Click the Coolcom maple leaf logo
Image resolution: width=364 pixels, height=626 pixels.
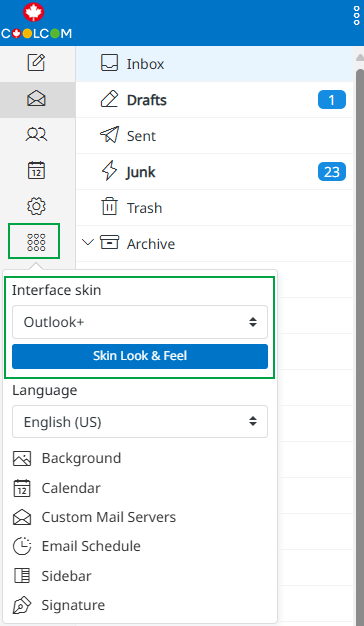[36, 21]
